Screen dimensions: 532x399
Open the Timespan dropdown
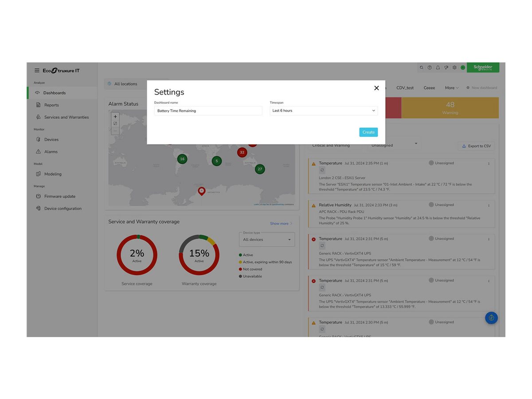point(324,111)
